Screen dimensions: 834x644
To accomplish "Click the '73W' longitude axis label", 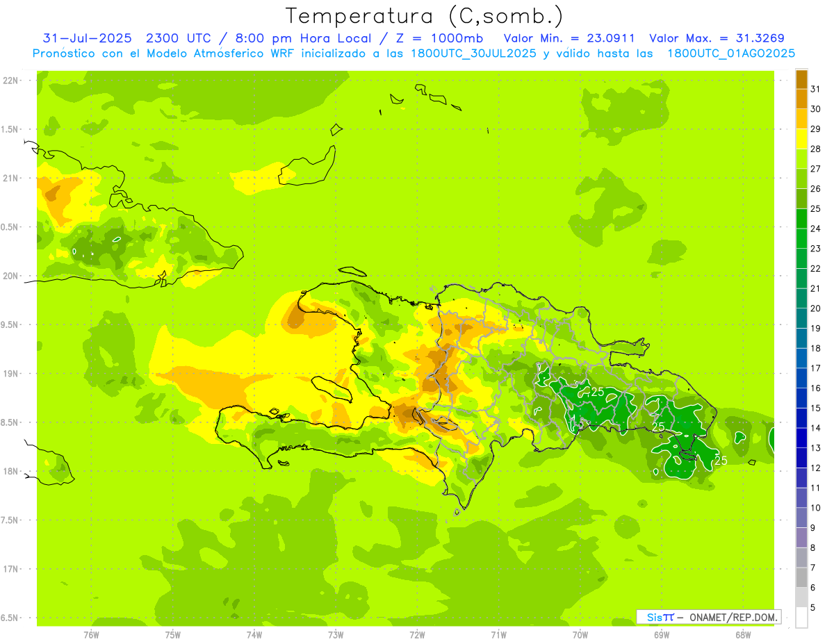I will 336,634.
